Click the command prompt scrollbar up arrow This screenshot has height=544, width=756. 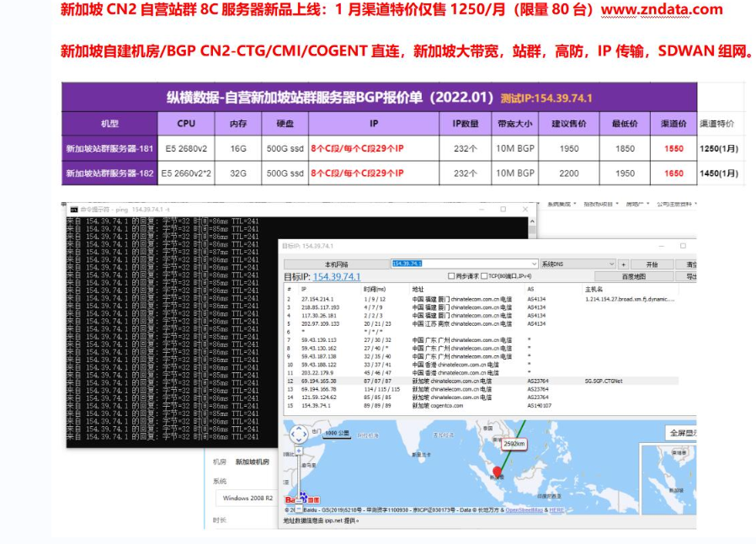click(x=532, y=221)
